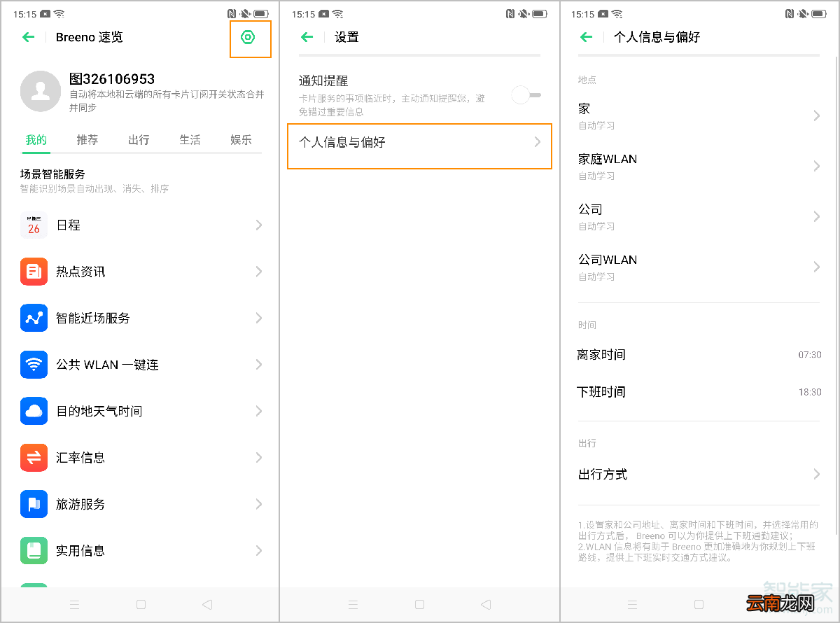
Task: Tap the 智能近场服务 icon
Action: coord(34,318)
